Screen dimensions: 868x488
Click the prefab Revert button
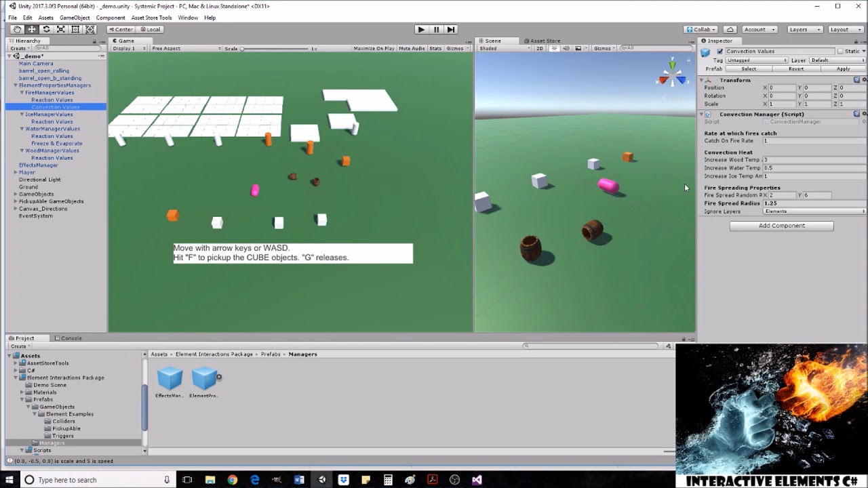[x=796, y=69]
